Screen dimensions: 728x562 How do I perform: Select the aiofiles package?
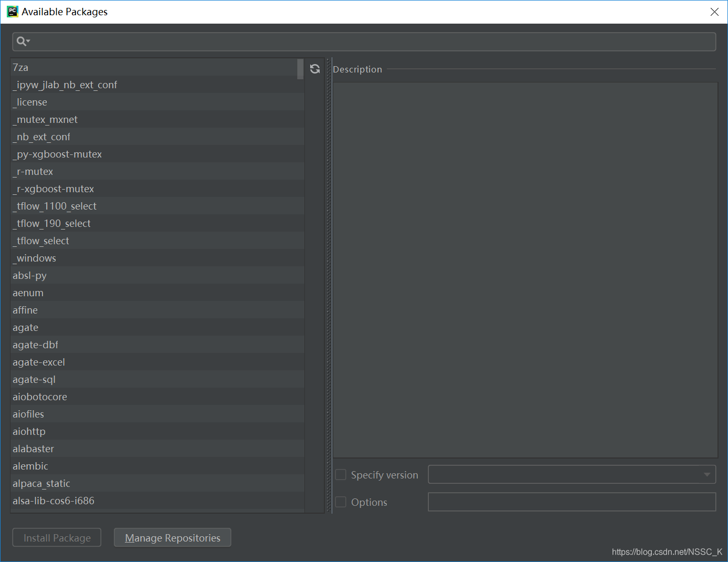(x=157, y=414)
